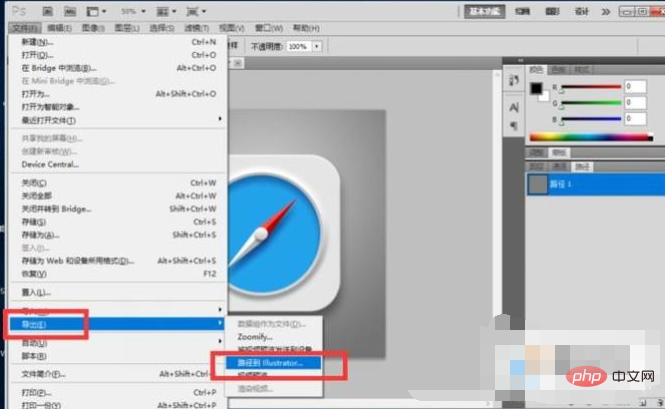
Task: Open the File (文件) menu
Action: 25,28
